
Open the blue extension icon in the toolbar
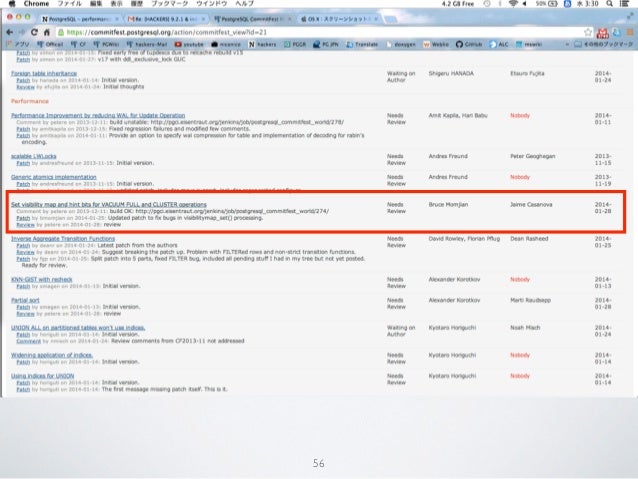point(617,32)
